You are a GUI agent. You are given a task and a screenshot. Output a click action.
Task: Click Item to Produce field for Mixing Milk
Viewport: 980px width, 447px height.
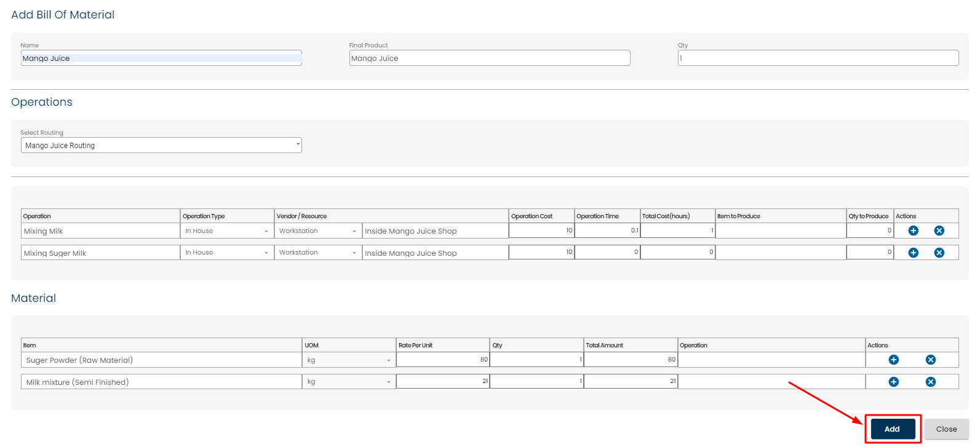[x=781, y=231]
